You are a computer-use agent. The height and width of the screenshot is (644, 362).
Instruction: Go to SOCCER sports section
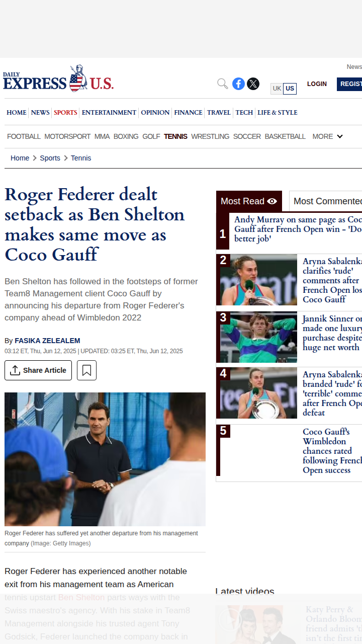tap(247, 136)
